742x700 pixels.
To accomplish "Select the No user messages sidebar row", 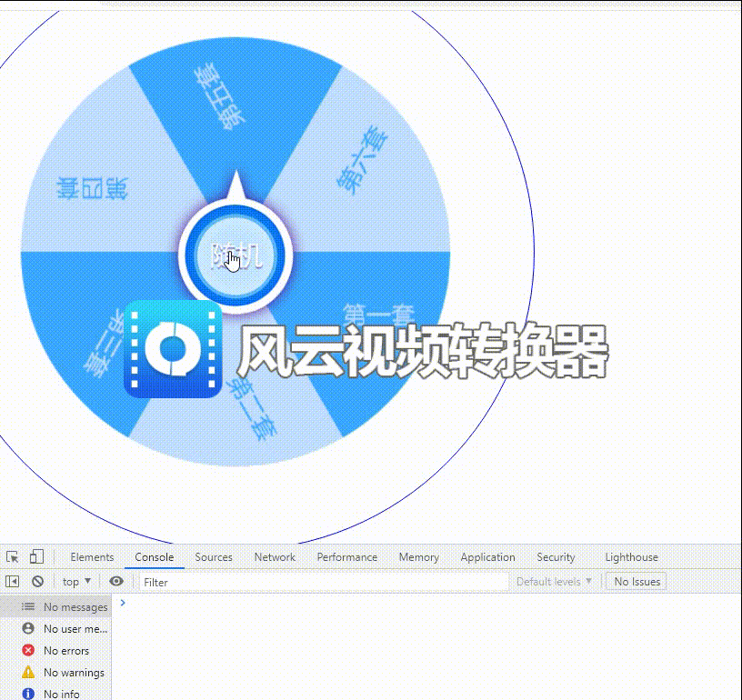I will [55, 628].
